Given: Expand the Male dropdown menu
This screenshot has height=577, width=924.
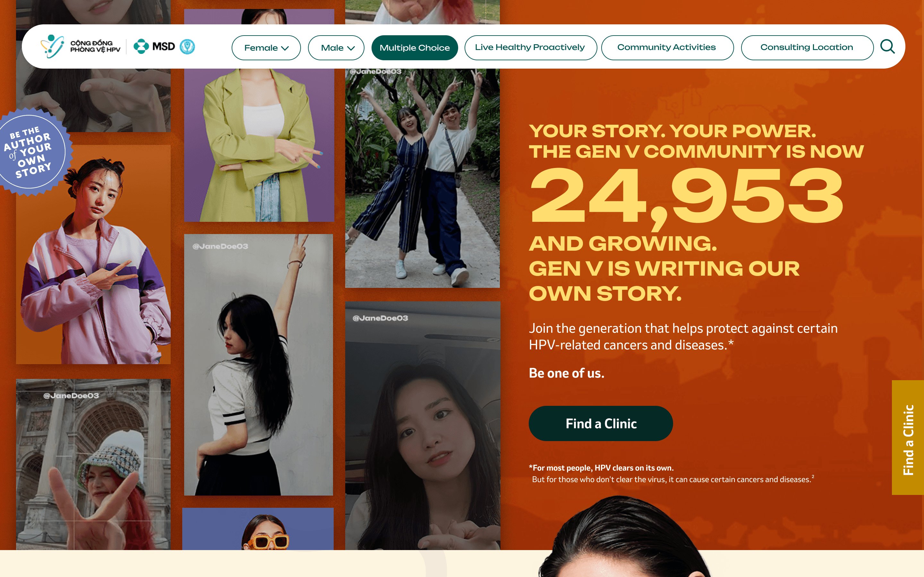Looking at the screenshot, I should (x=336, y=48).
